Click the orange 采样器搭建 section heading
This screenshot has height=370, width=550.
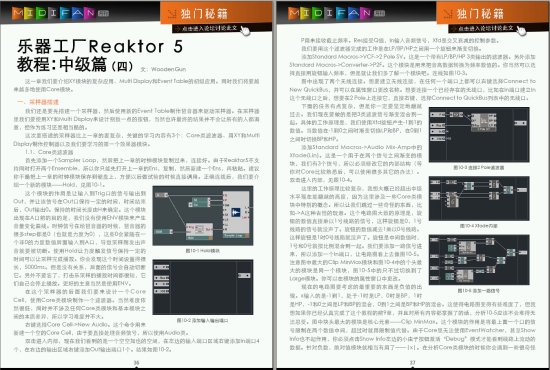(x=38, y=102)
